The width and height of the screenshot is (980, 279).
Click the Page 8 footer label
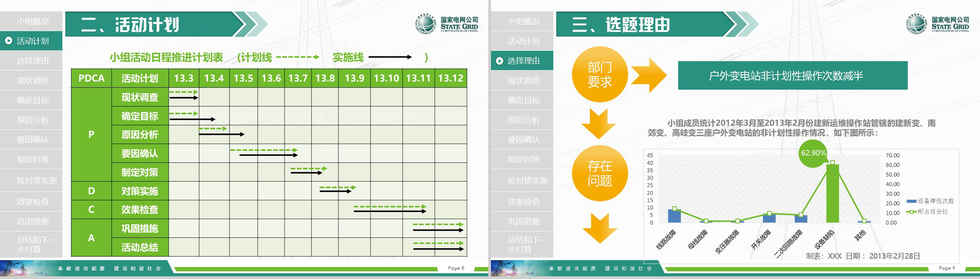[x=456, y=268]
